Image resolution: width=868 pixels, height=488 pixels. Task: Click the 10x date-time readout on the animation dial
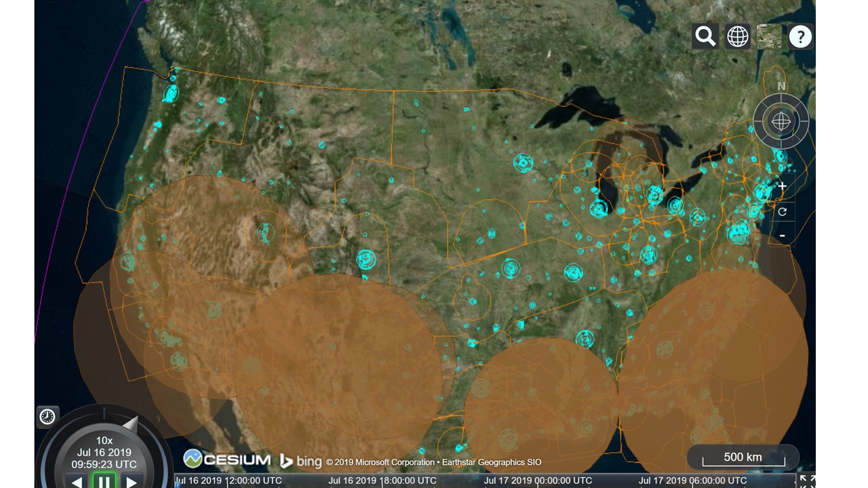click(x=104, y=453)
